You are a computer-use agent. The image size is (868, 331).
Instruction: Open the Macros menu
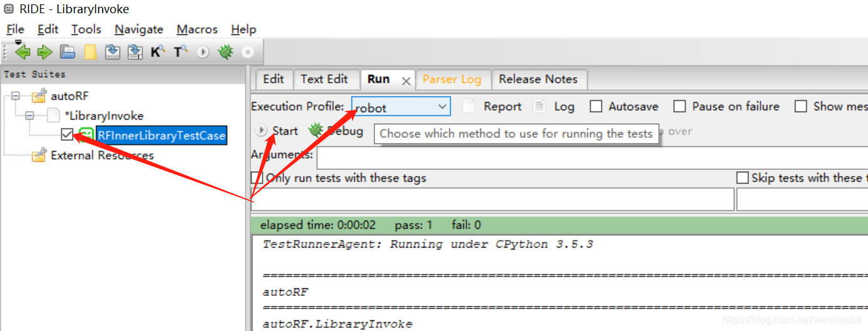[x=197, y=29]
